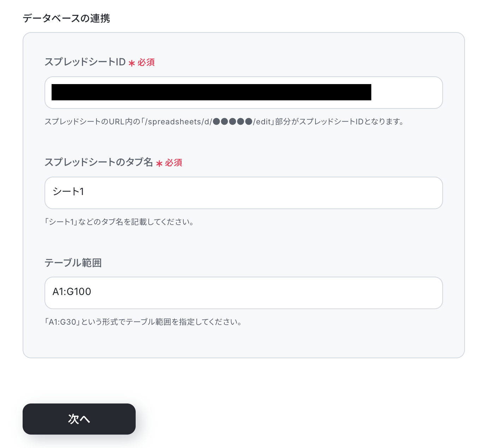Click the スプレッドシートのタブ名 label text
The image size is (484, 448).
99,162
